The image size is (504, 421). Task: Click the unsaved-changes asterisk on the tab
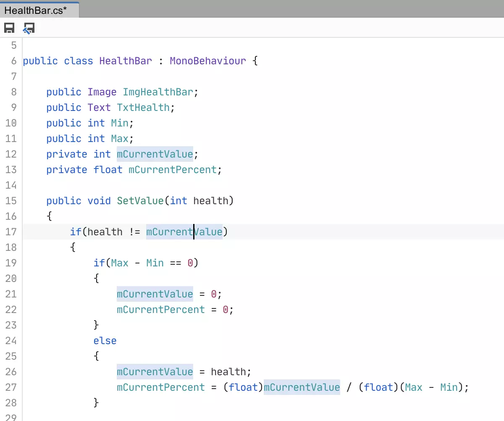(65, 9)
